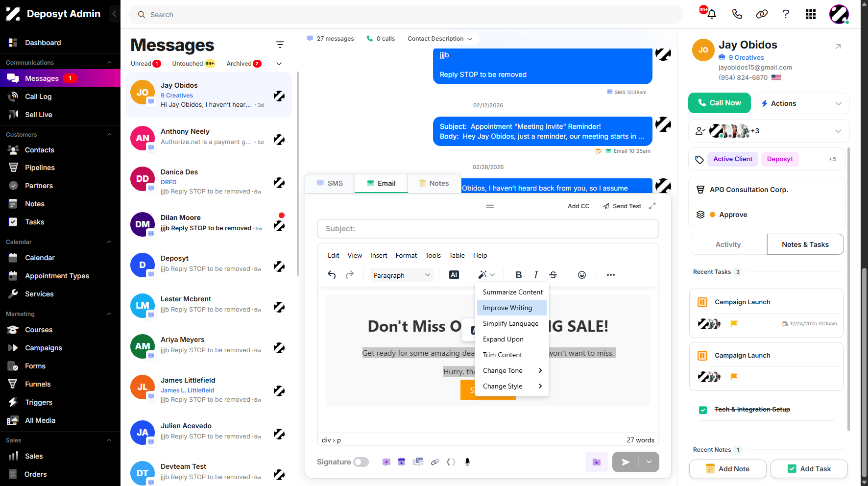Open the emoji picker
The image size is (868, 486).
[582, 275]
